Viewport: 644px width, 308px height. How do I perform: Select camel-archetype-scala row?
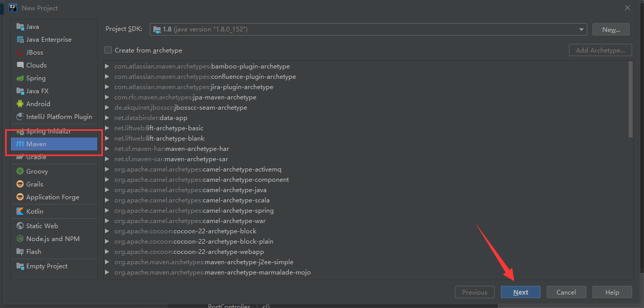click(x=365, y=200)
